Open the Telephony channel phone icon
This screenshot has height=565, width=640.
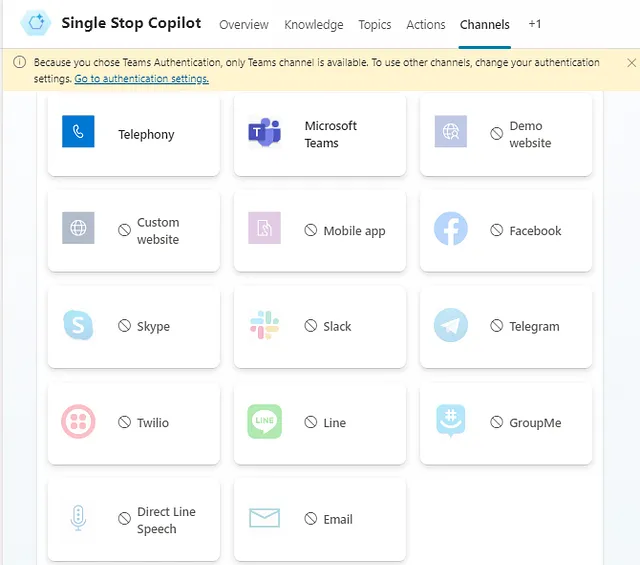click(x=78, y=131)
